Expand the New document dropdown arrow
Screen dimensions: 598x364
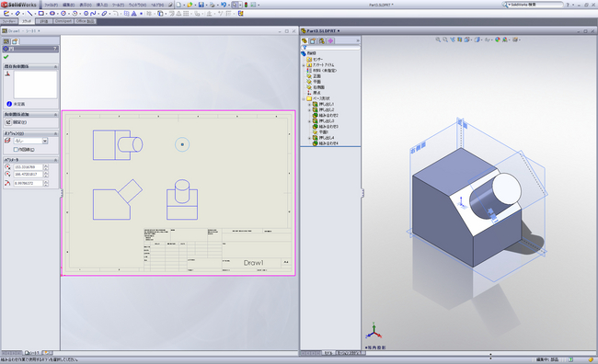click(184, 6)
